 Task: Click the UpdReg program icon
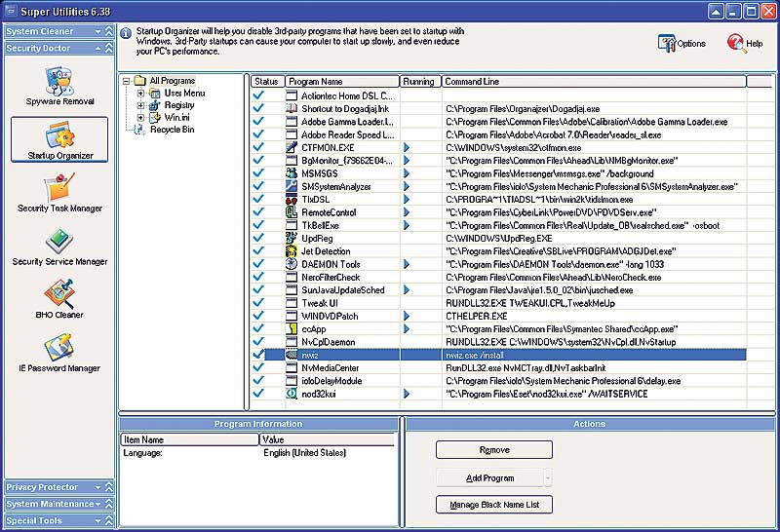coord(292,238)
